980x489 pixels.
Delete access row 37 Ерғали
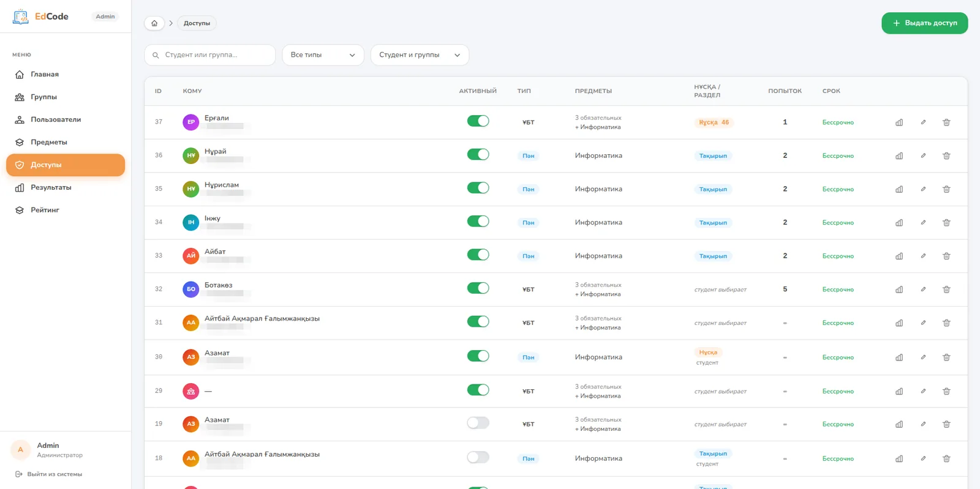946,122
